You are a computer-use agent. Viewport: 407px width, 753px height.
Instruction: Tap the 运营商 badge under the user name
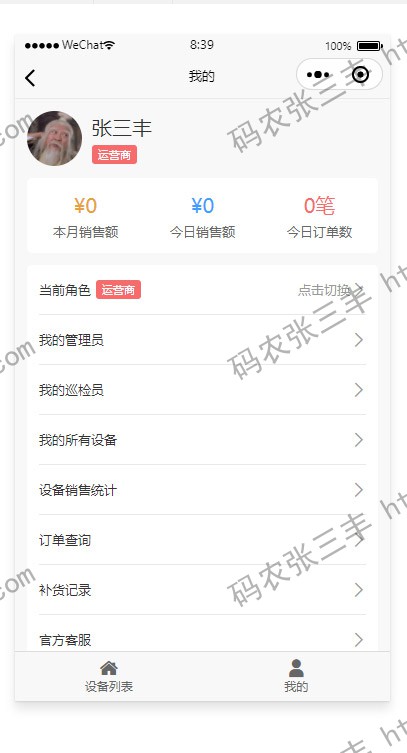(114, 155)
